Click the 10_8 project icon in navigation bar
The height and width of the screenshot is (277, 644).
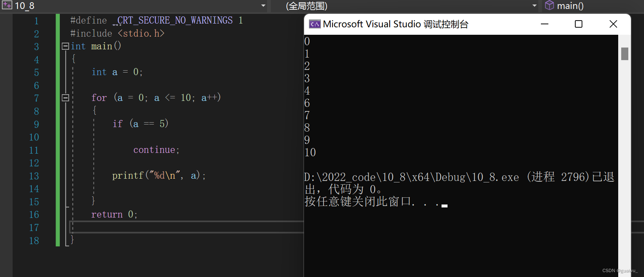click(x=7, y=5)
